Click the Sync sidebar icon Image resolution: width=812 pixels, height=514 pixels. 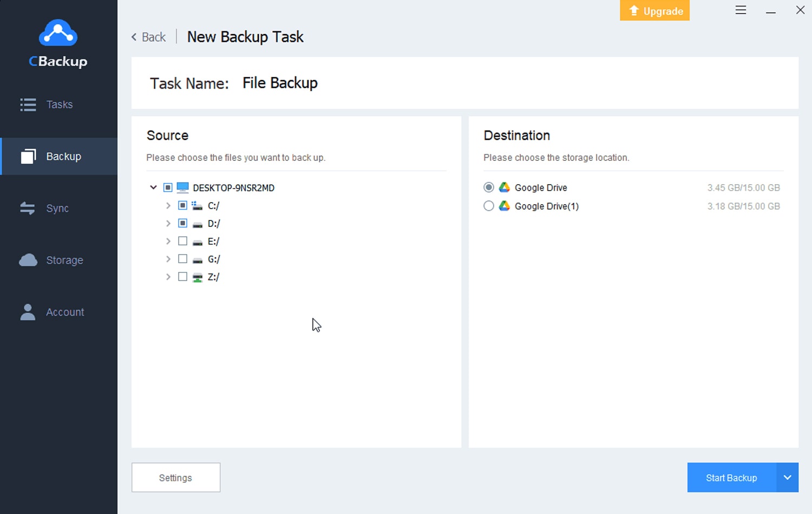[x=28, y=208]
